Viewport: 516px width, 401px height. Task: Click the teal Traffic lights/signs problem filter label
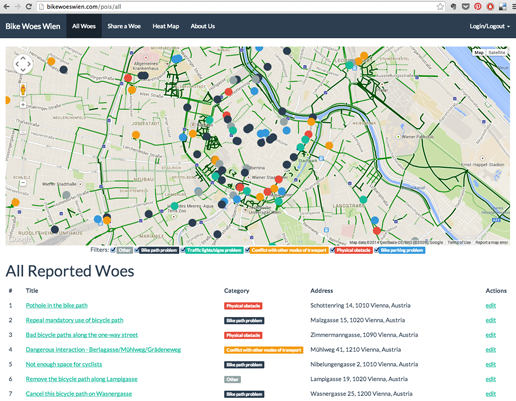[x=214, y=250]
